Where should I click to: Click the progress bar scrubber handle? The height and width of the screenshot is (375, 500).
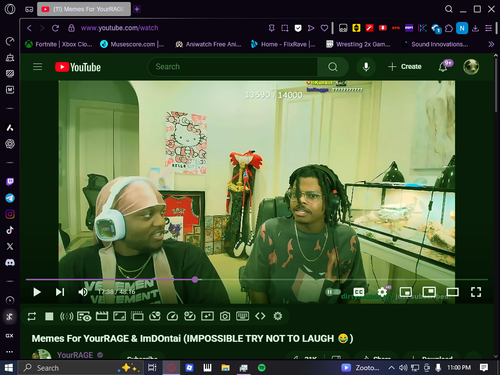click(195, 280)
